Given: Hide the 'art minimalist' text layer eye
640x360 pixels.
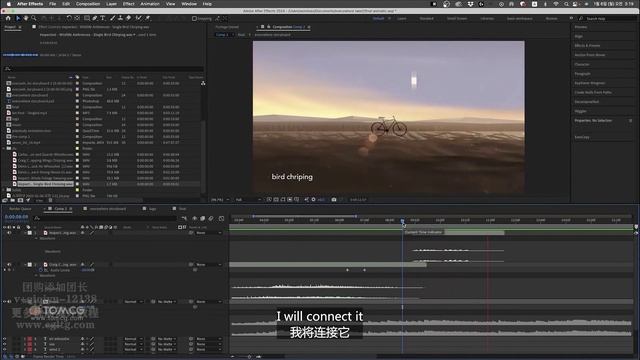Looking at the screenshot, I should click(4, 339).
